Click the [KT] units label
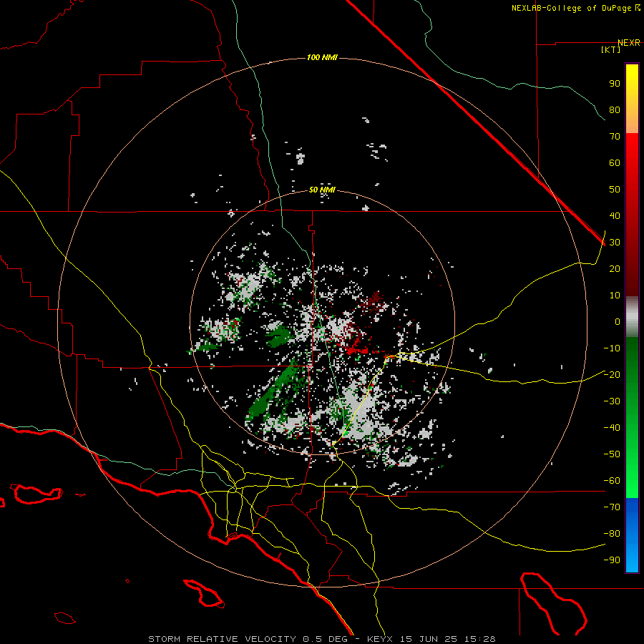The width and height of the screenshot is (644, 644). pos(611,49)
